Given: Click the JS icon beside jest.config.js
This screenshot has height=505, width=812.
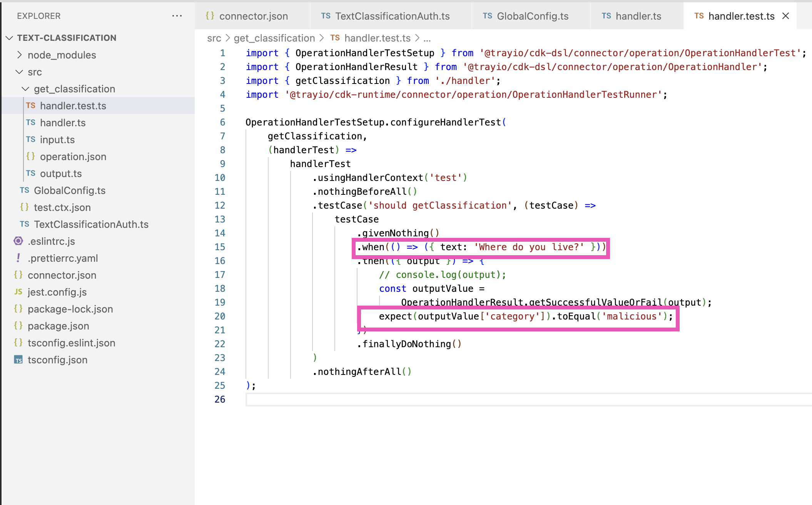Looking at the screenshot, I should pyautogui.click(x=18, y=292).
